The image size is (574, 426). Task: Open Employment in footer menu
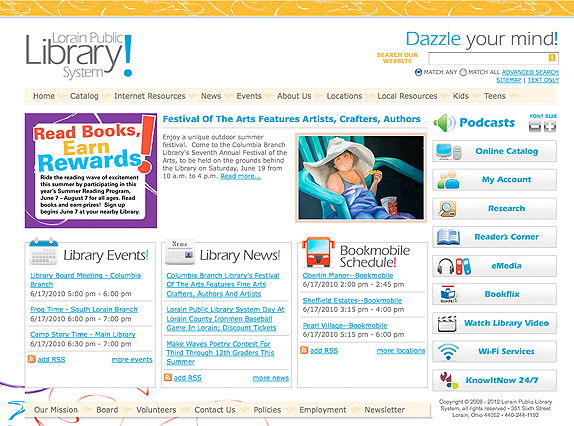pyautogui.click(x=323, y=410)
